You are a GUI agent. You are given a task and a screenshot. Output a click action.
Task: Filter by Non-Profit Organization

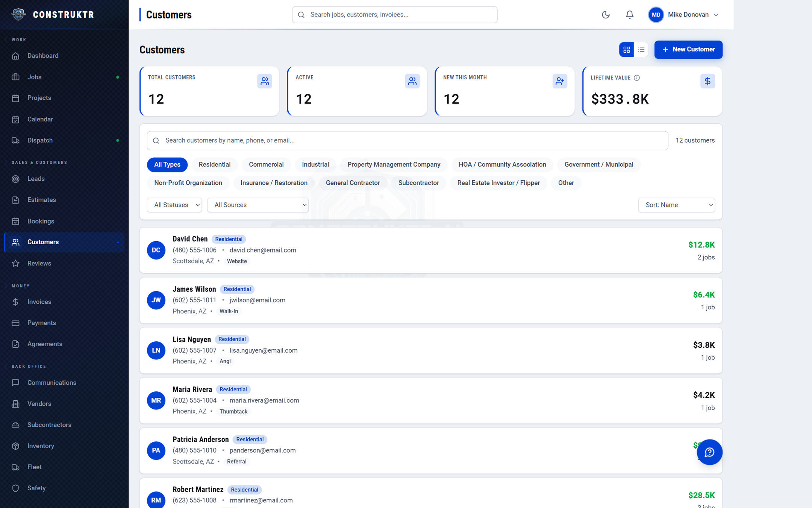point(188,183)
